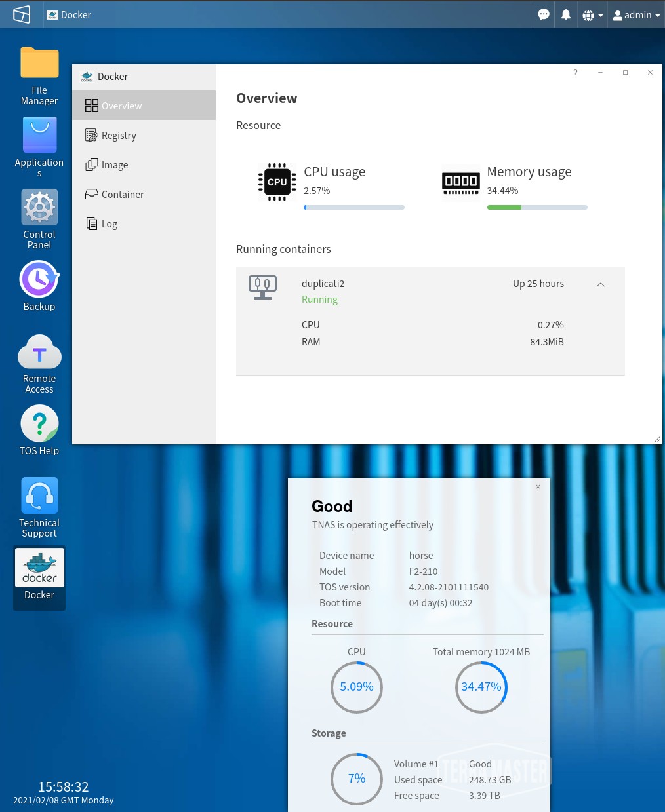Select the Image section in Docker
The width and height of the screenshot is (665, 812).
[x=115, y=164]
